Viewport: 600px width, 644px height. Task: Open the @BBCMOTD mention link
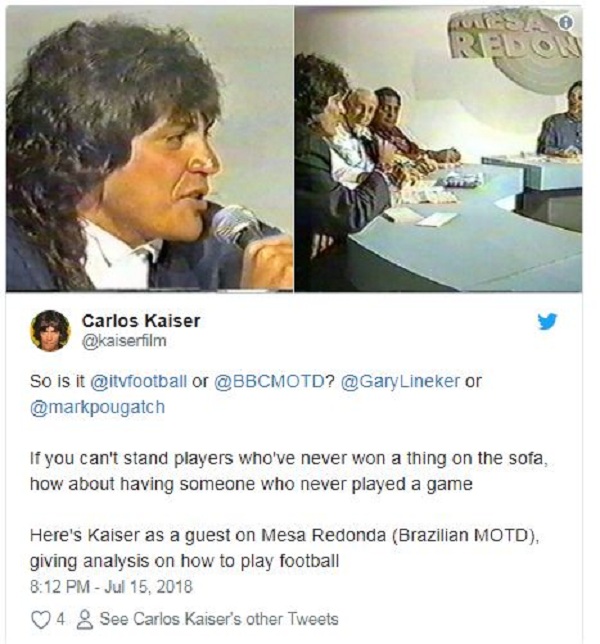[x=270, y=382]
